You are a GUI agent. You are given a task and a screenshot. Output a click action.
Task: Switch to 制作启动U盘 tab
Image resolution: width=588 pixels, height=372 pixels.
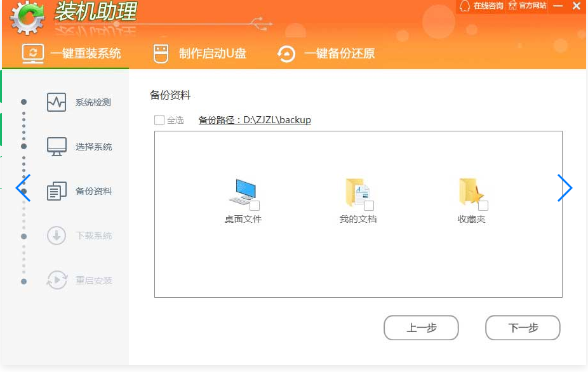tap(200, 53)
